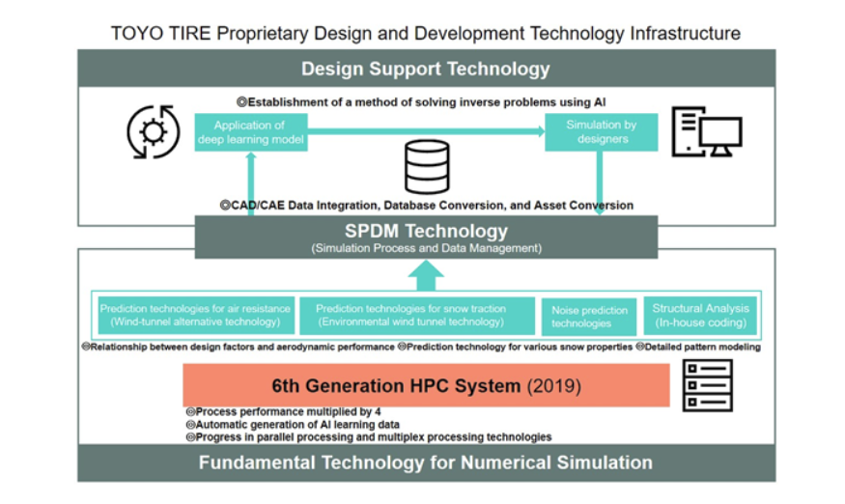The width and height of the screenshot is (845, 504).
Task: Select the 'Simulation by designers' box
Action: coord(602,132)
